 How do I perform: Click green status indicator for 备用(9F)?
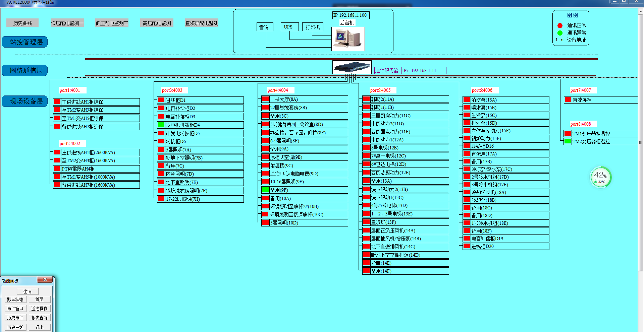[265, 190]
